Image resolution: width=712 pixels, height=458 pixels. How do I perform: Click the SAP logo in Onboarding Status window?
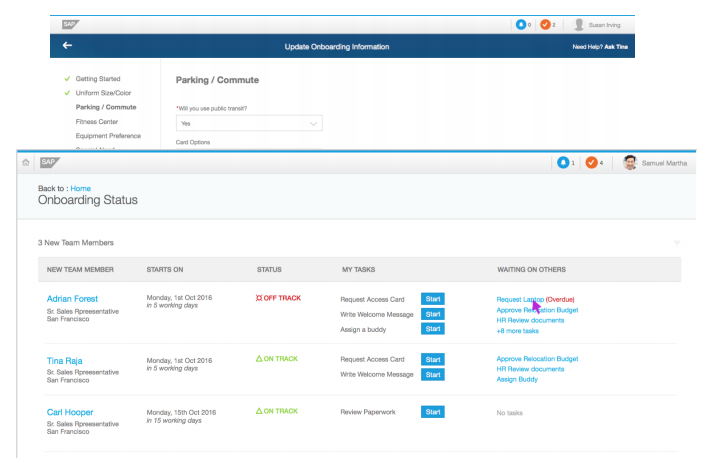point(49,163)
